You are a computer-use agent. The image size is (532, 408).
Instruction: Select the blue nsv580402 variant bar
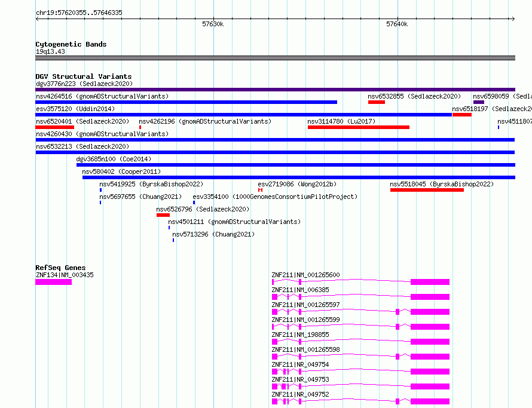(x=298, y=177)
